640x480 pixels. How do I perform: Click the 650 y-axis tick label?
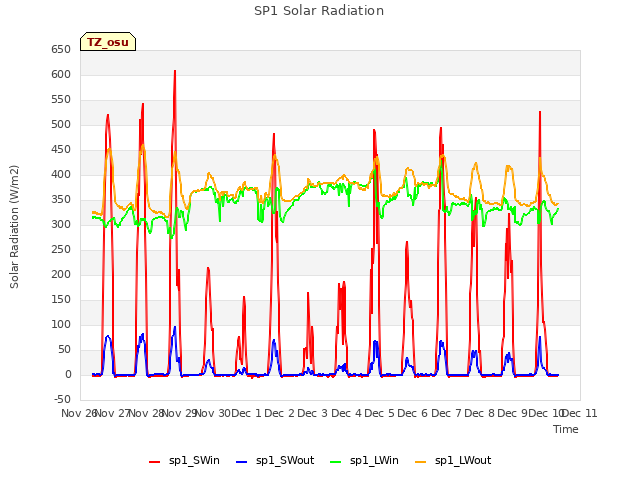tap(61, 50)
